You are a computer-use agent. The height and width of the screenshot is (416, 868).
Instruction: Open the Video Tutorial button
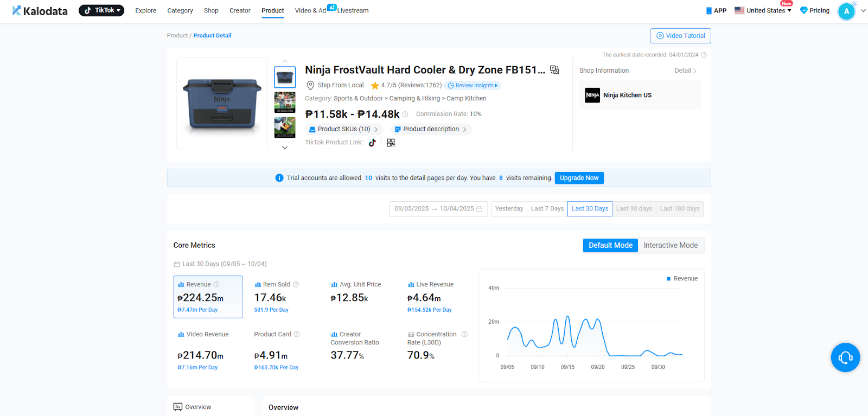tap(680, 36)
